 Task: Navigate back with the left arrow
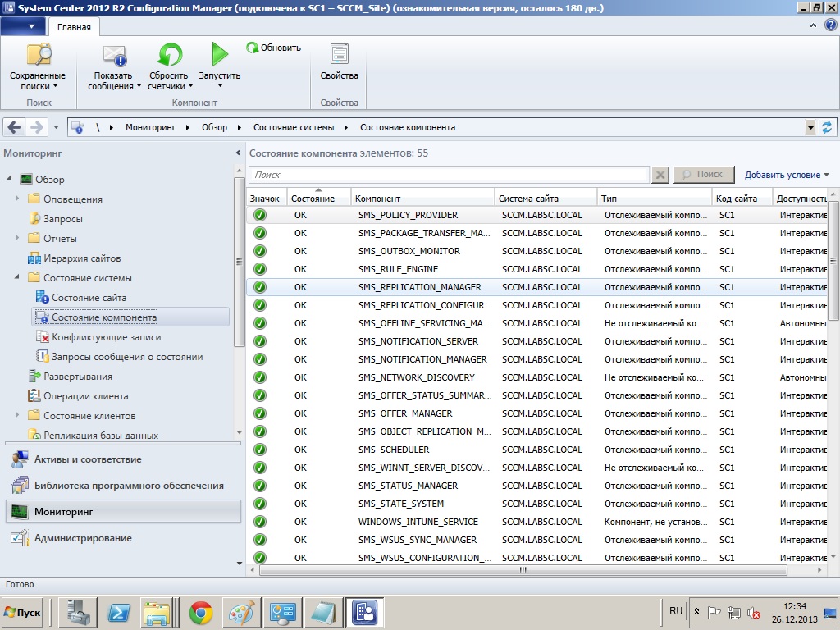[x=15, y=127]
